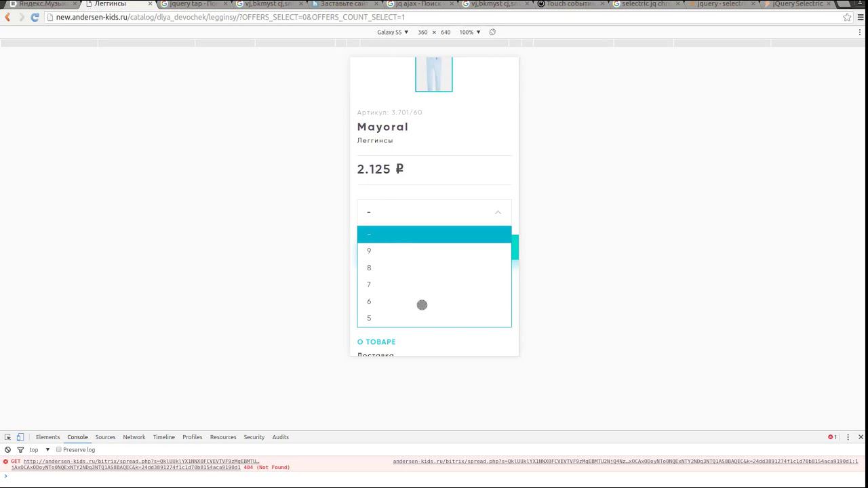
Task: Open the console filter
Action: pos(20,450)
